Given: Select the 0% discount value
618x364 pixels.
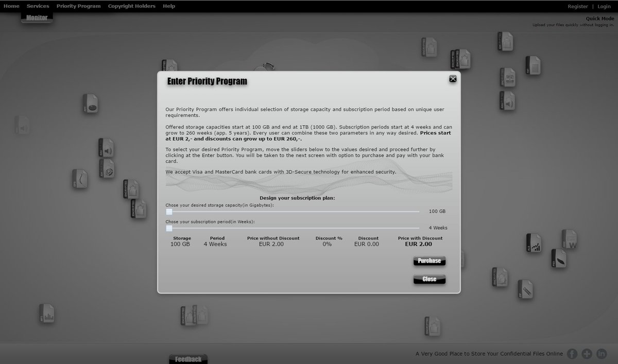Looking at the screenshot, I should pos(327,244).
